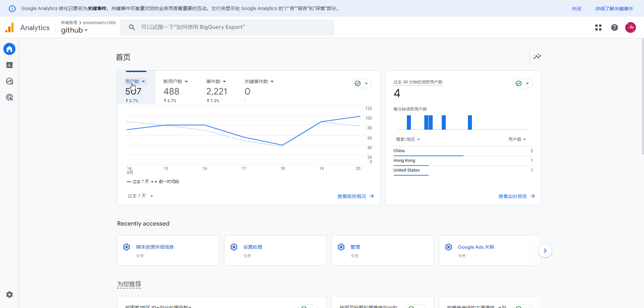644x308 pixels.
Task: Click the help question mark icon
Action: pyautogui.click(x=614, y=27)
